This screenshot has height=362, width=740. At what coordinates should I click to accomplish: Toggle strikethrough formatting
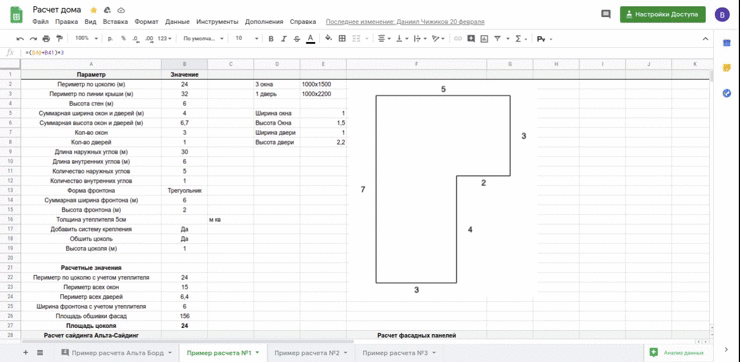297,39
